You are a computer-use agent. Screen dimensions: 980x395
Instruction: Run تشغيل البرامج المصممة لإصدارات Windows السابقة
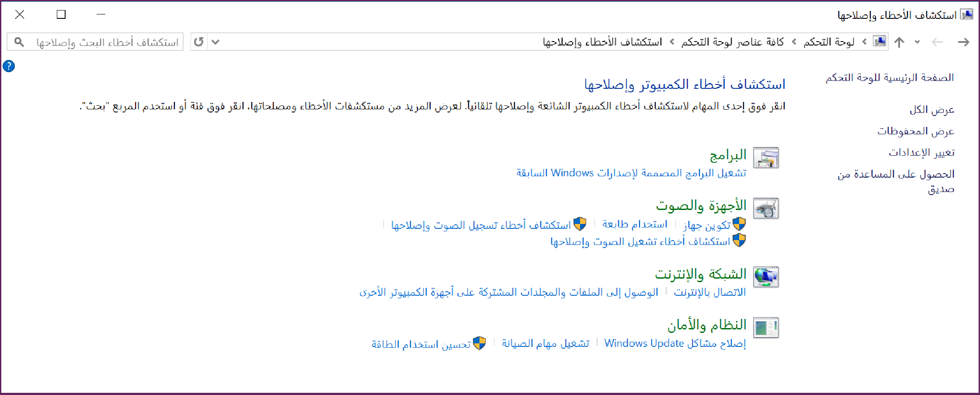click(x=631, y=173)
